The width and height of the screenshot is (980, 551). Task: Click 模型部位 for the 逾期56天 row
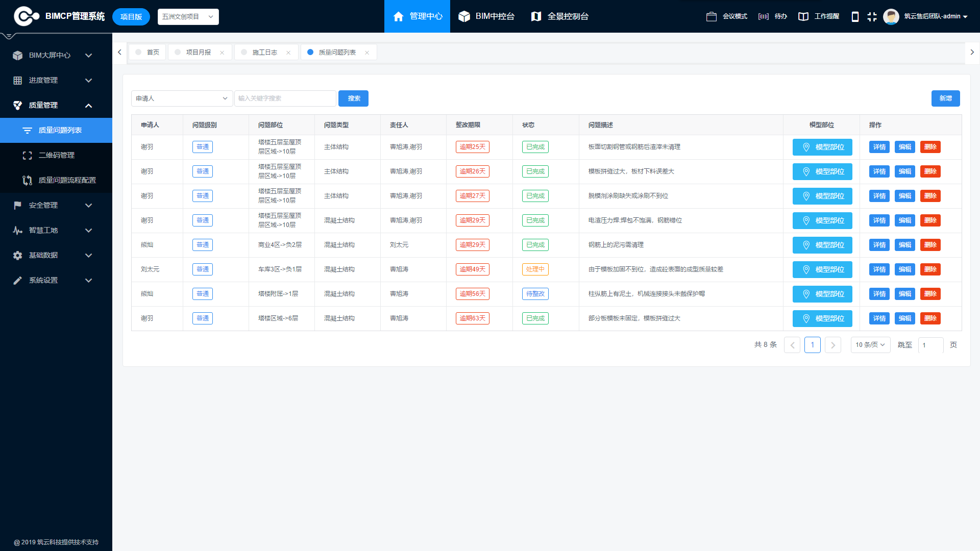pos(822,294)
